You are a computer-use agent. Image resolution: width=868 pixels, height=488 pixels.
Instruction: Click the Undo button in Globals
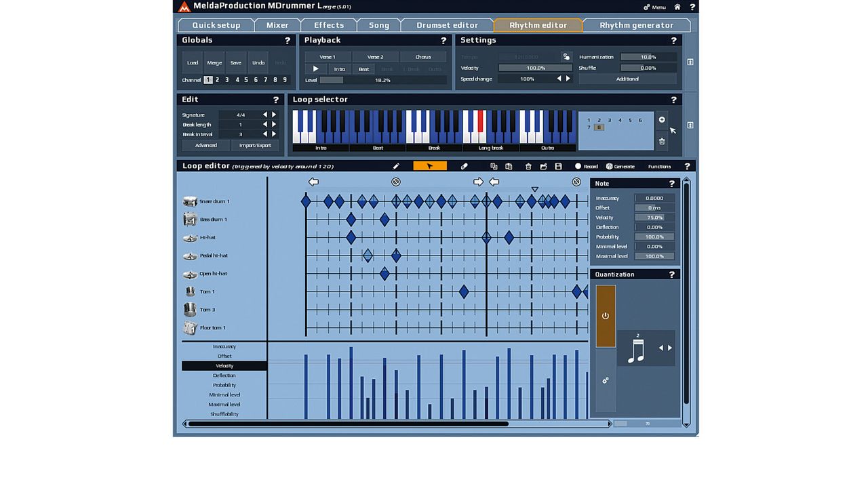258,62
